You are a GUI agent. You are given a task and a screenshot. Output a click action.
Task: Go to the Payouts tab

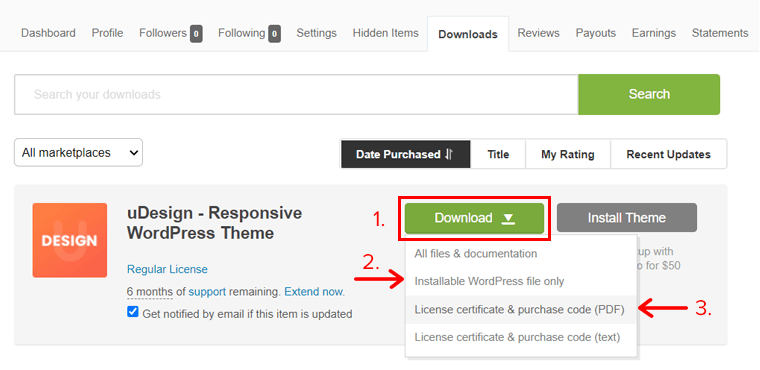pyautogui.click(x=596, y=33)
